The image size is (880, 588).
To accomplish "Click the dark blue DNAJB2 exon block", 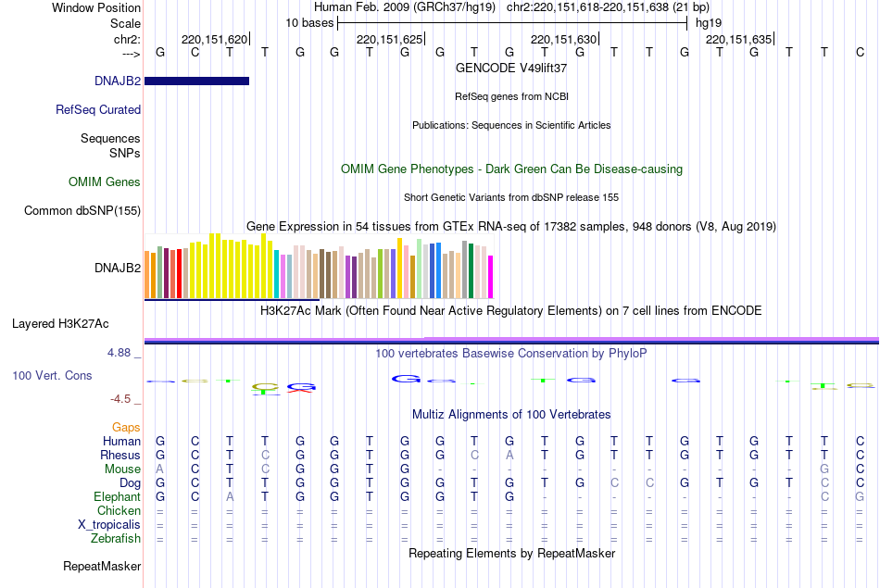I will [197, 81].
